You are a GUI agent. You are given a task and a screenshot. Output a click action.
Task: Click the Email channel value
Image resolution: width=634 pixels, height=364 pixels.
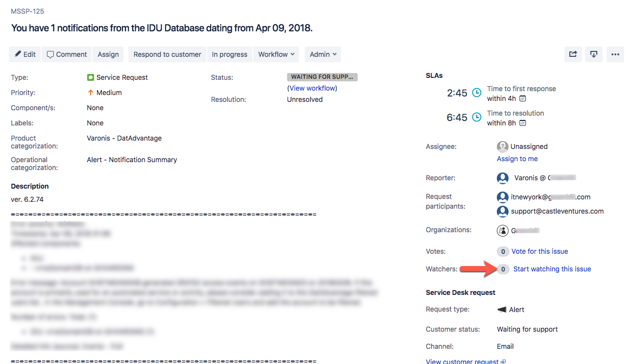click(505, 346)
